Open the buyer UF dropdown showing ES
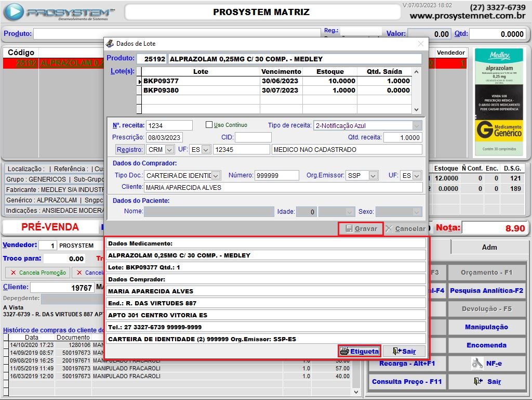The height and width of the screenshot is (400, 532). (417, 175)
